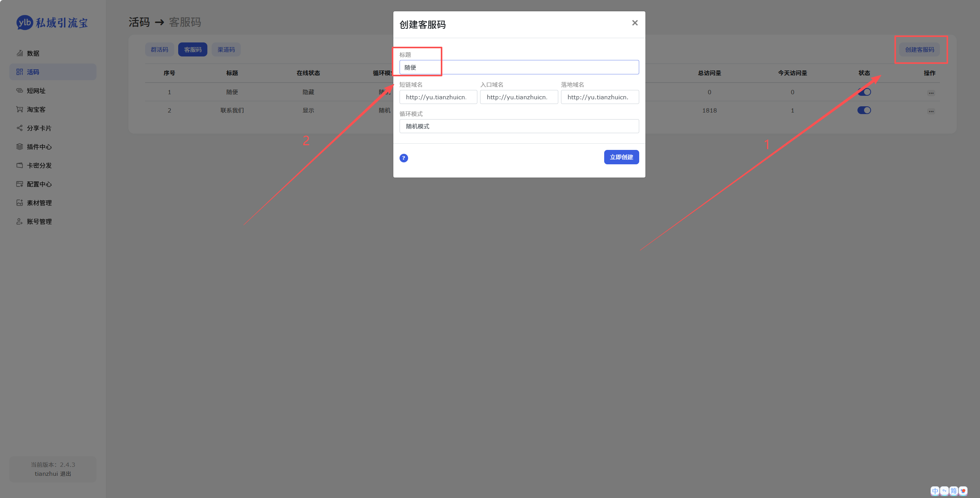Open 淘宝客 shopping cart sidebar icon
980x498 pixels.
tap(19, 109)
